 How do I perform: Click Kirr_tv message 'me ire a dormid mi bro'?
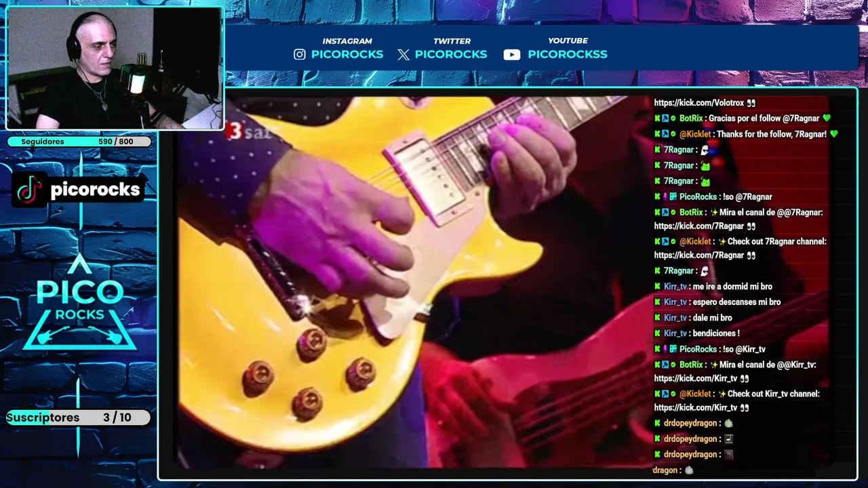tap(732, 287)
